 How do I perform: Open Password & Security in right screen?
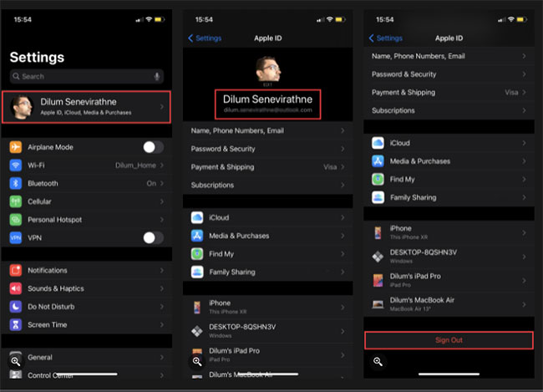[x=449, y=74]
